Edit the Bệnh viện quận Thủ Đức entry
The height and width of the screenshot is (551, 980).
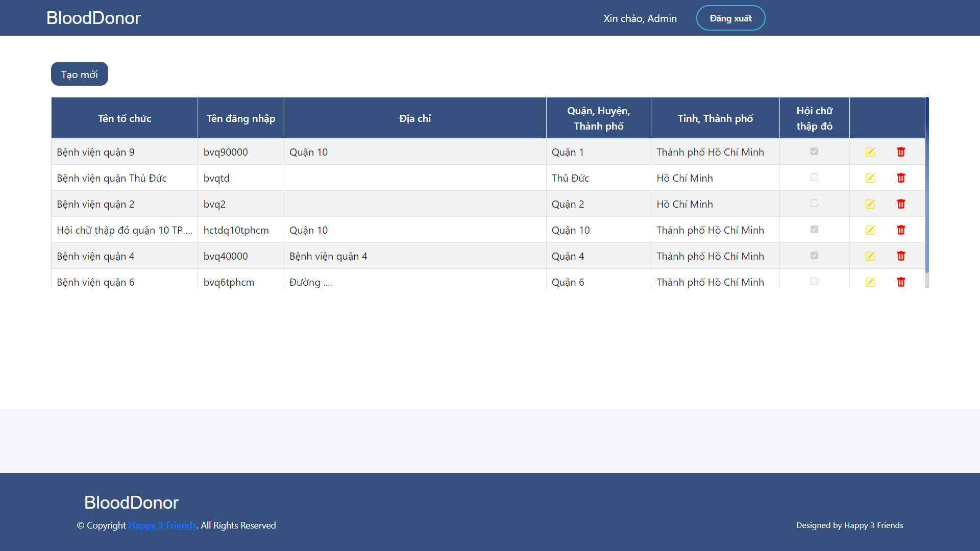[870, 178]
